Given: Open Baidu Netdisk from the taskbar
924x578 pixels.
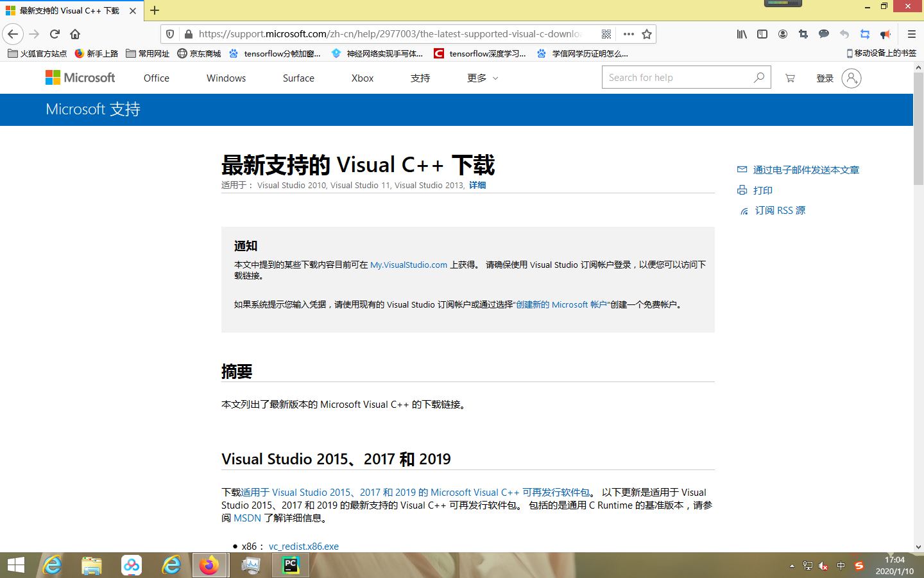Looking at the screenshot, I should tap(132, 565).
